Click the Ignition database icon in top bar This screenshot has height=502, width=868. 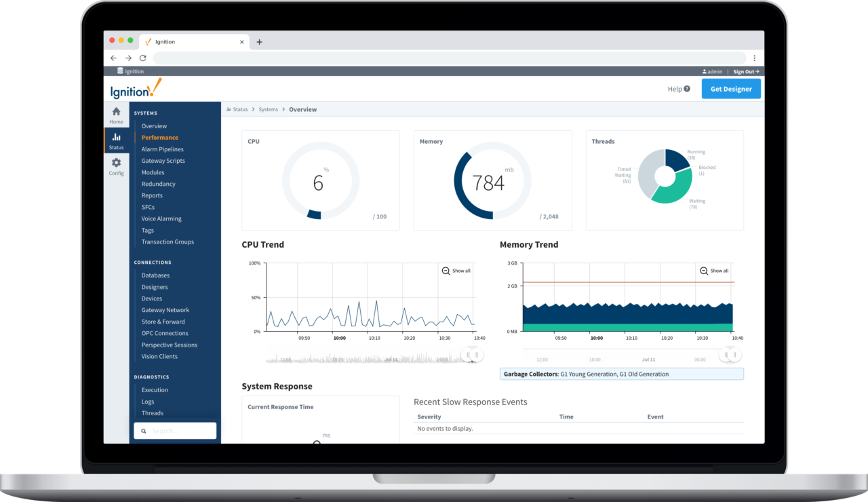[x=119, y=71]
